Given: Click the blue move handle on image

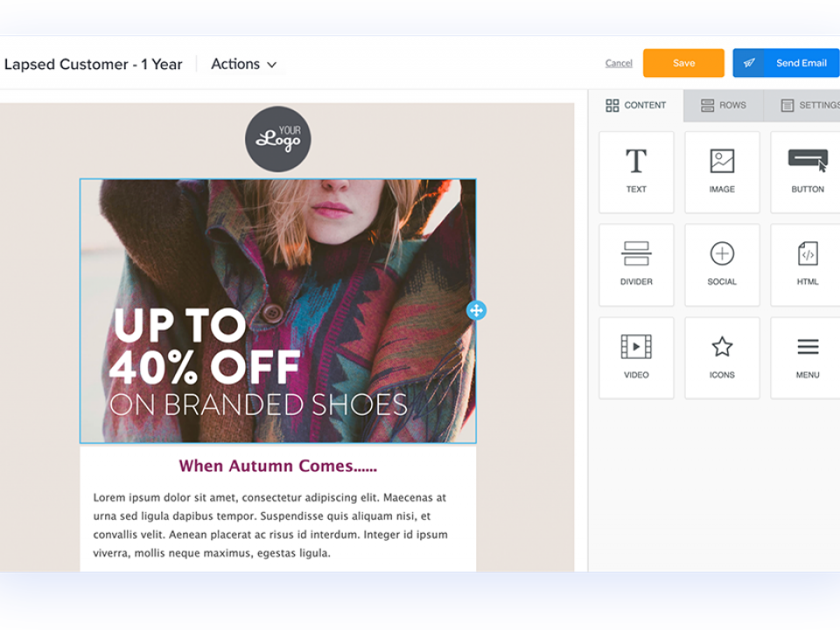Looking at the screenshot, I should coord(476,311).
